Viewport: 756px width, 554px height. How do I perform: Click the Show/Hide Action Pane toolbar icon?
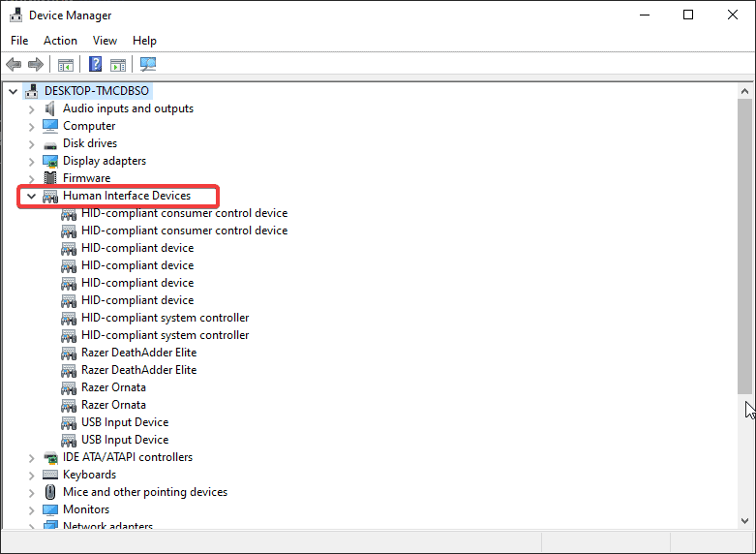point(118,65)
